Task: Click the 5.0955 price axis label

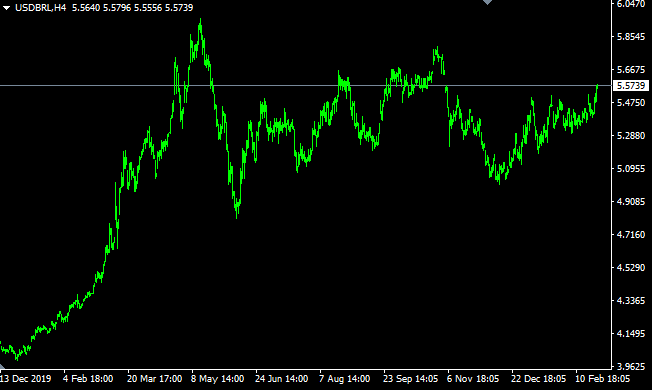Action: [631, 168]
